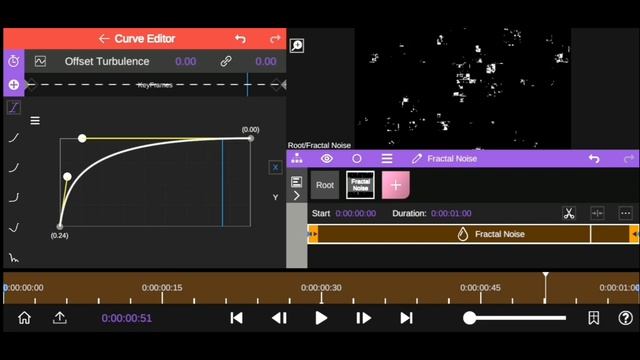Jump to the end of timeline
The image size is (640, 360).
pos(406,318)
